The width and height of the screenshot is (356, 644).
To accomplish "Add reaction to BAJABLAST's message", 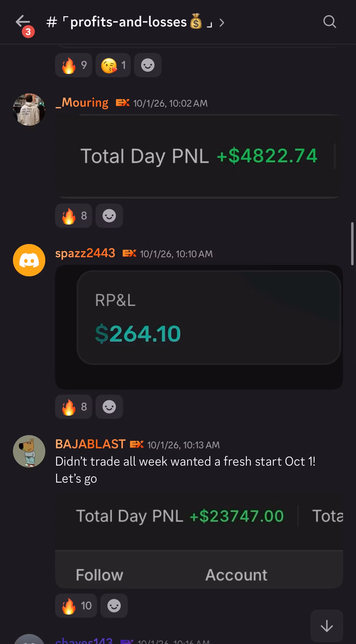I will [114, 606].
